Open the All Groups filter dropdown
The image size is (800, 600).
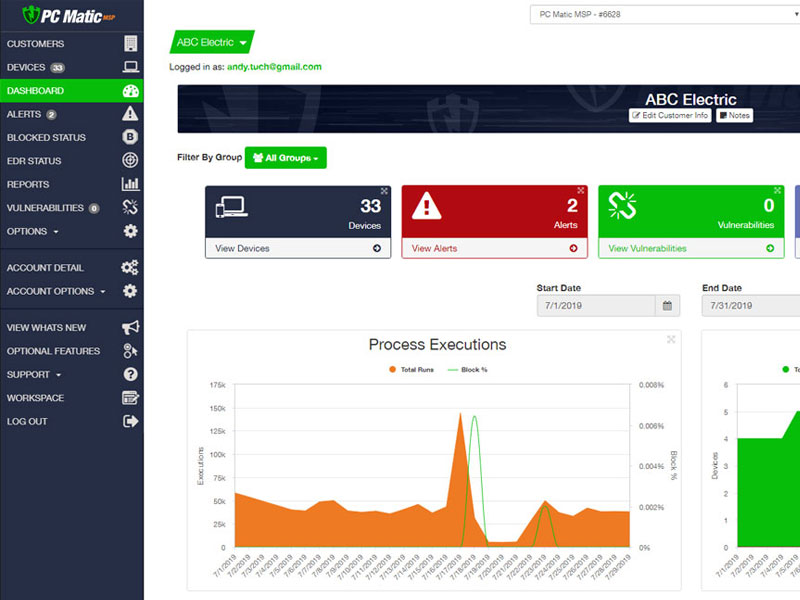286,158
